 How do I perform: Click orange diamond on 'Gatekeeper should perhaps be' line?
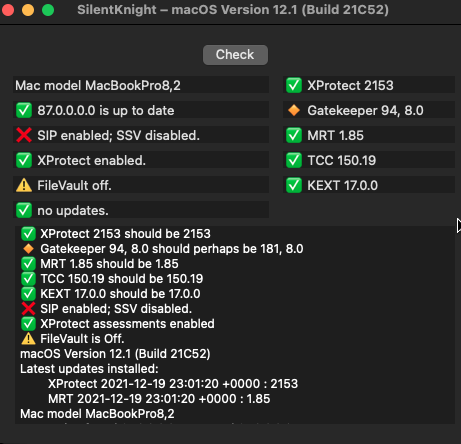28,249
